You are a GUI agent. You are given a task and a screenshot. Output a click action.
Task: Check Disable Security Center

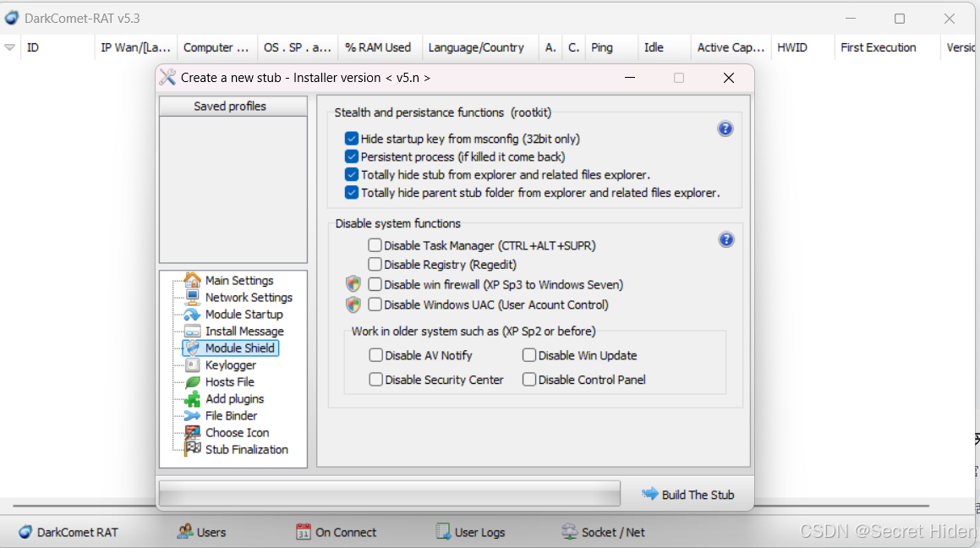click(375, 380)
